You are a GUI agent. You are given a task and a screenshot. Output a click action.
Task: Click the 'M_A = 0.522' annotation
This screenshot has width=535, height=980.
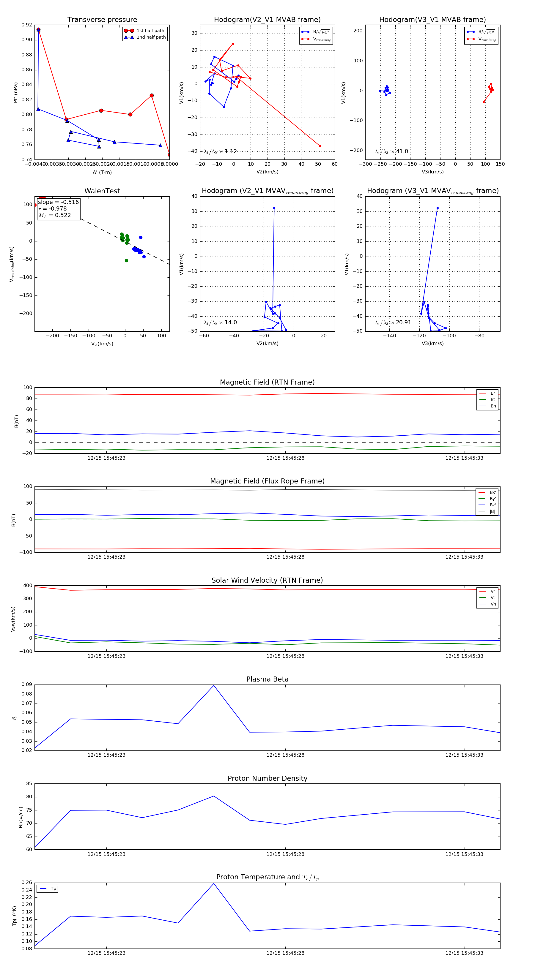[x=54, y=215]
